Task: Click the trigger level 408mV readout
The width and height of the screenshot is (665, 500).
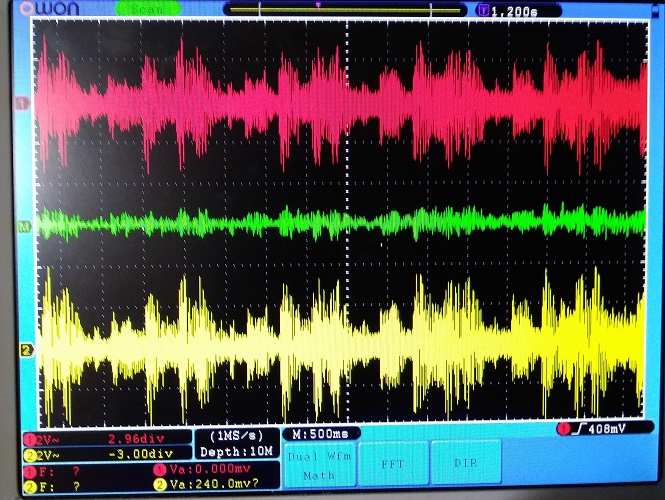Action: (598, 430)
